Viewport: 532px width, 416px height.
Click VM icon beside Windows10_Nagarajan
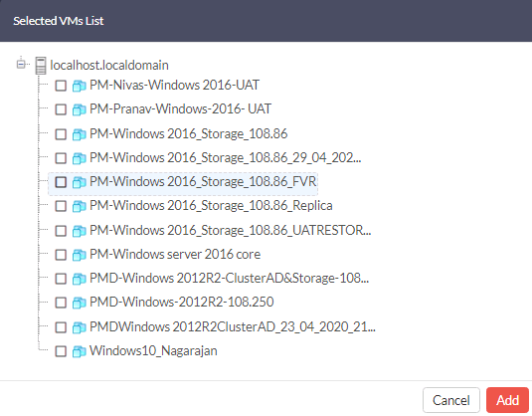click(79, 351)
